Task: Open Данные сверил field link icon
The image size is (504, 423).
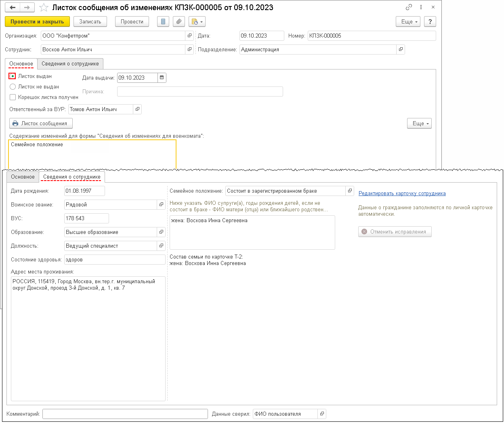Action: (x=322, y=414)
